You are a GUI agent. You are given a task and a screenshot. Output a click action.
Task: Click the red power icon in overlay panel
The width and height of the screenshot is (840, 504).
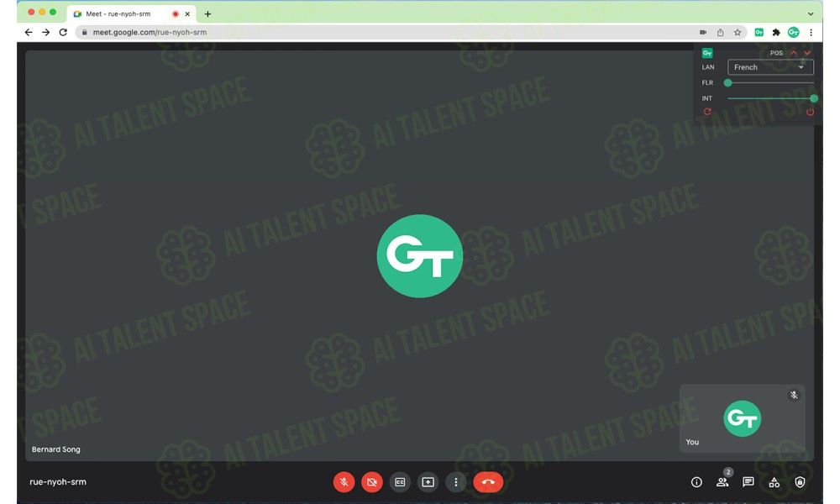click(x=810, y=112)
